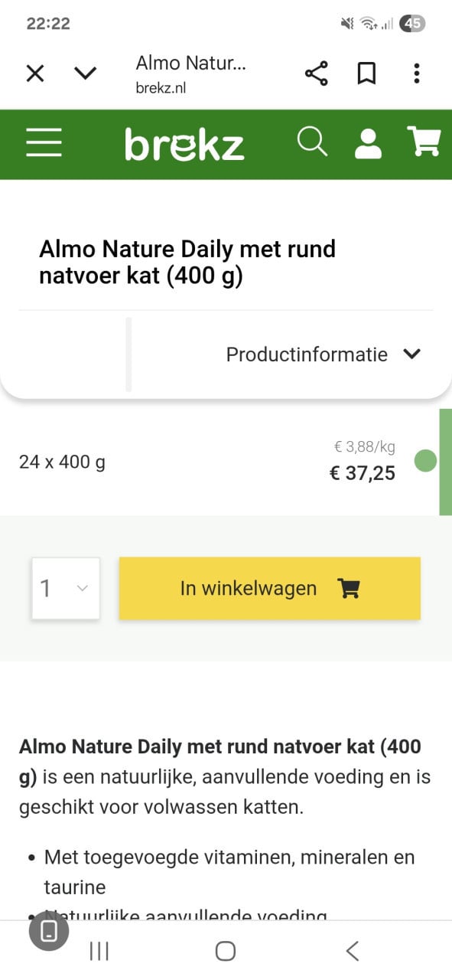Image resolution: width=452 pixels, height=980 pixels.
Task: Tap the Android home button
Action: 226,951
